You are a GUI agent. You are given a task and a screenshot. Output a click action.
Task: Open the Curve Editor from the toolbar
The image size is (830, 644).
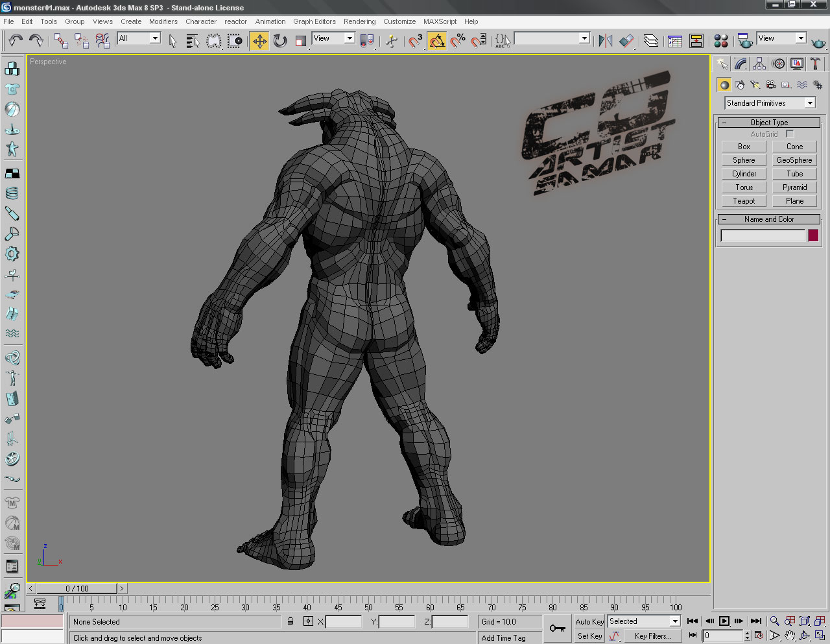pos(674,40)
